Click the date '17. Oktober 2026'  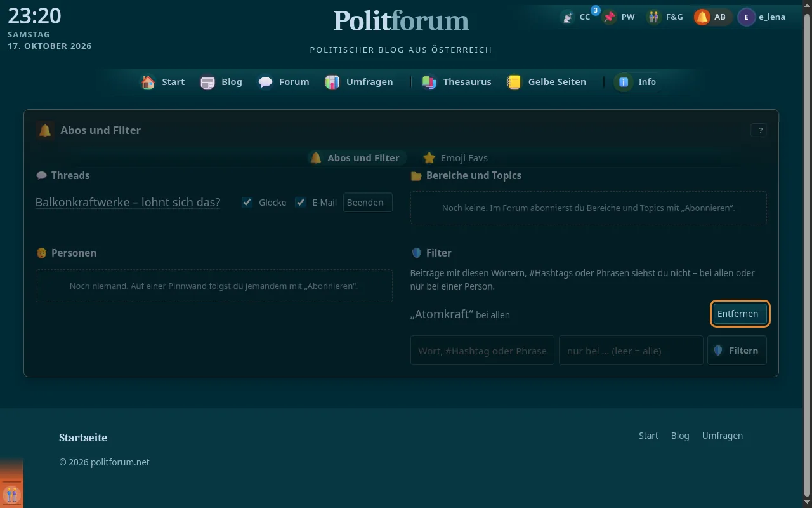click(49, 46)
